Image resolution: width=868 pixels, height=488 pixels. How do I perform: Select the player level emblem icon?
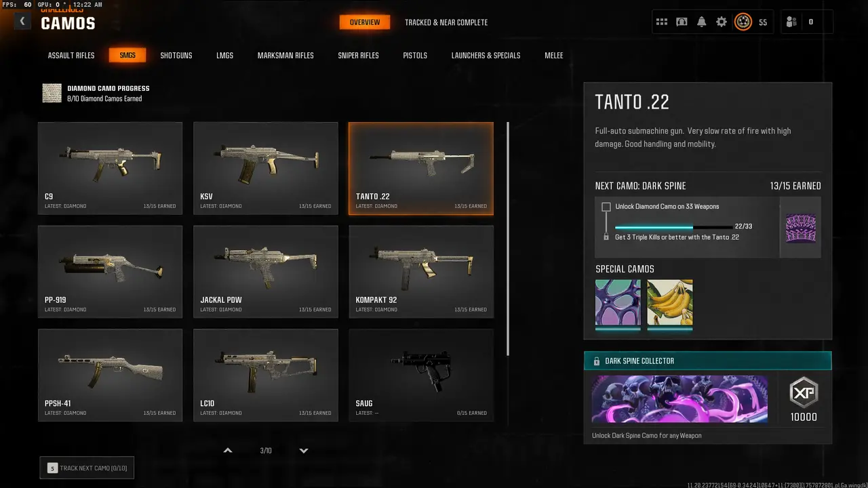[x=743, y=22]
